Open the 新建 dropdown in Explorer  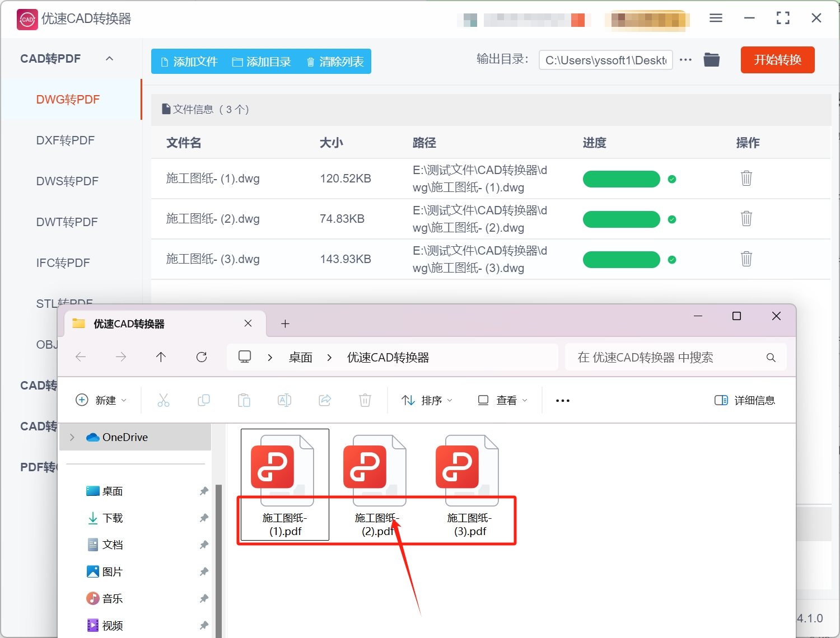(101, 400)
